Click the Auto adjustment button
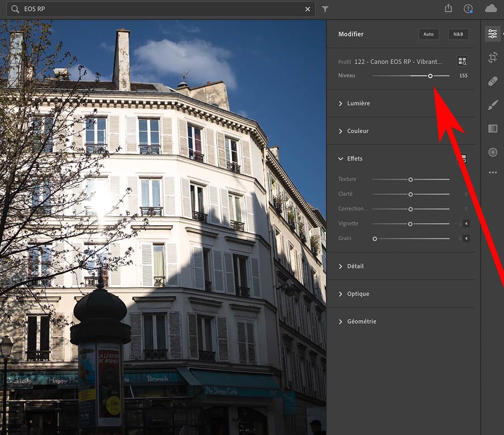Image resolution: width=504 pixels, height=435 pixels. tap(428, 34)
